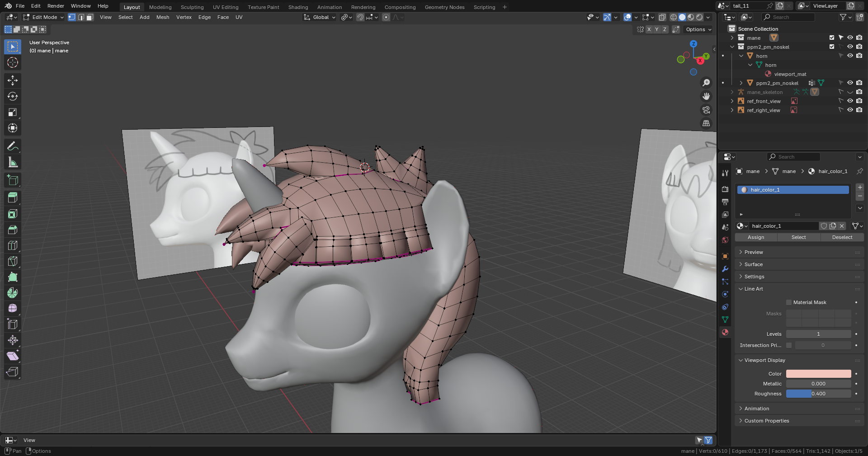This screenshot has width=868, height=456.
Task: Toggle camera view icon in viewport
Action: pos(706,110)
